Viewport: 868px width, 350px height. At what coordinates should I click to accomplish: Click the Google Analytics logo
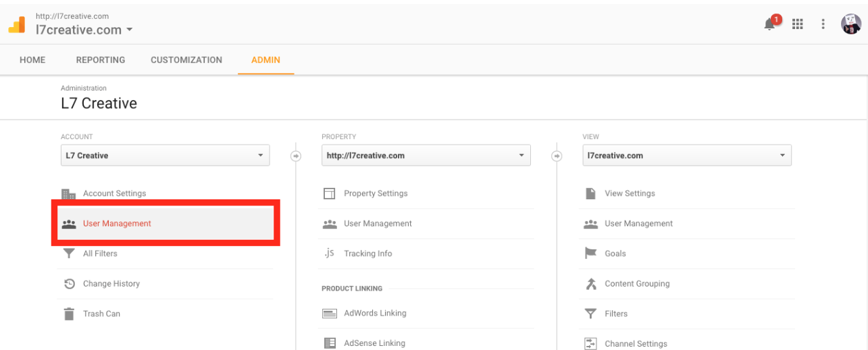[x=16, y=24]
